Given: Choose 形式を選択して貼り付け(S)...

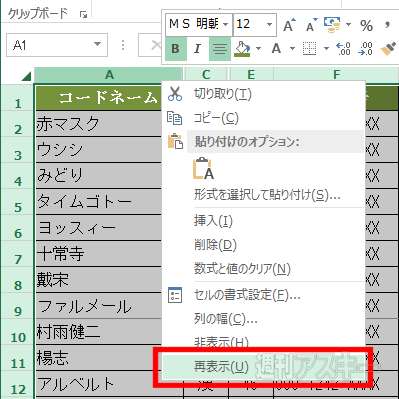Looking at the screenshot, I should [x=263, y=194].
